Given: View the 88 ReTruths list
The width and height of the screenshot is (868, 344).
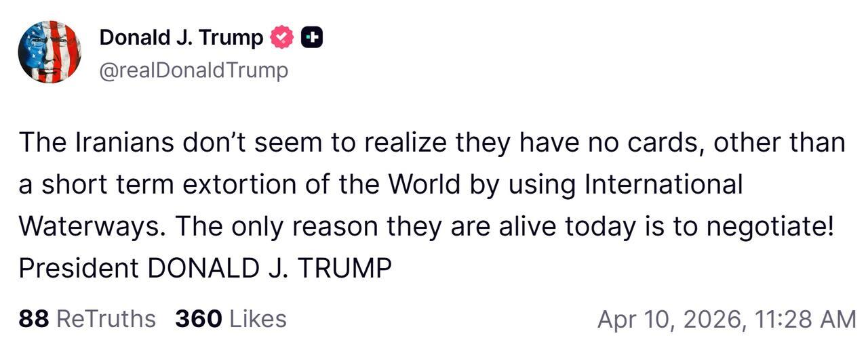Looking at the screenshot, I should point(87,318).
